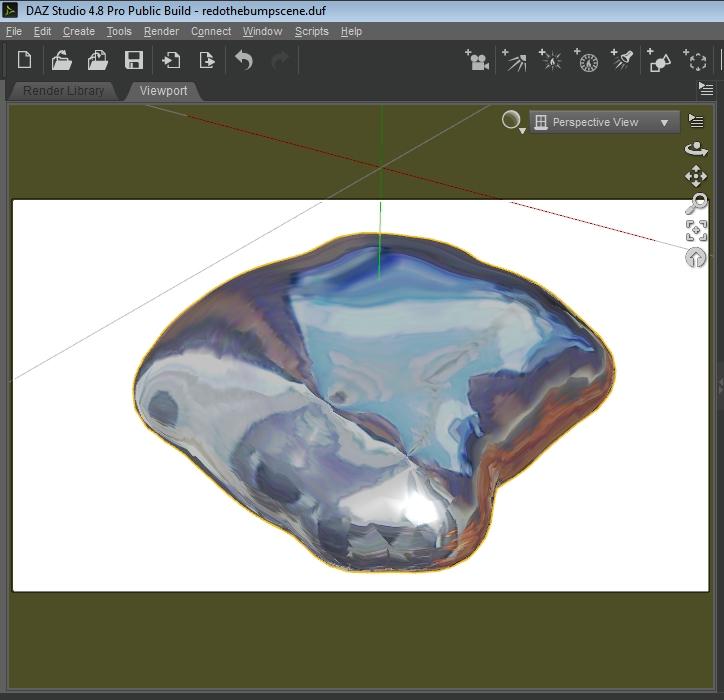This screenshot has width=724, height=700.
Task: Open the Render menu
Action: (161, 31)
